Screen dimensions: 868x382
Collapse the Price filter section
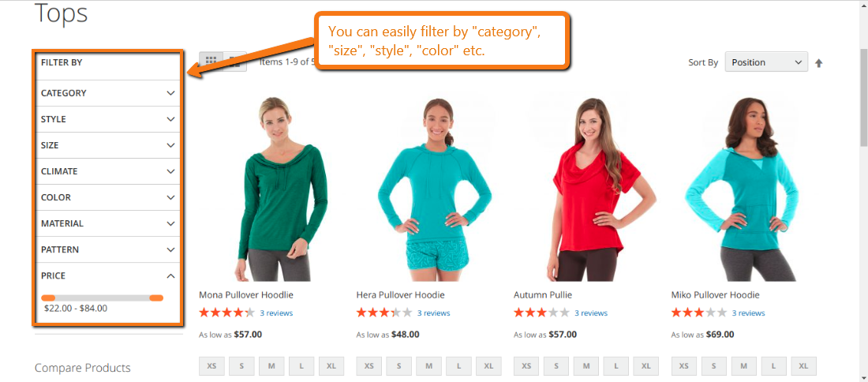point(108,275)
